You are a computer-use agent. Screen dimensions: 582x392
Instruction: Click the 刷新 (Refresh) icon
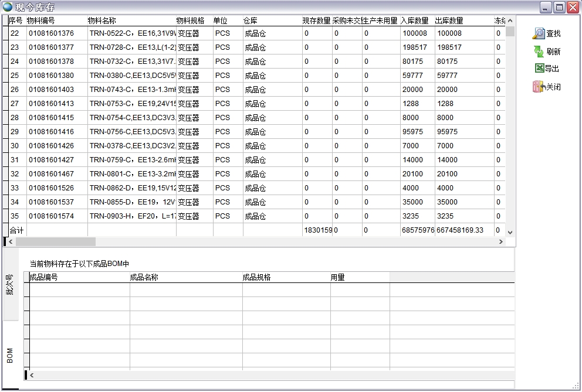tap(539, 52)
